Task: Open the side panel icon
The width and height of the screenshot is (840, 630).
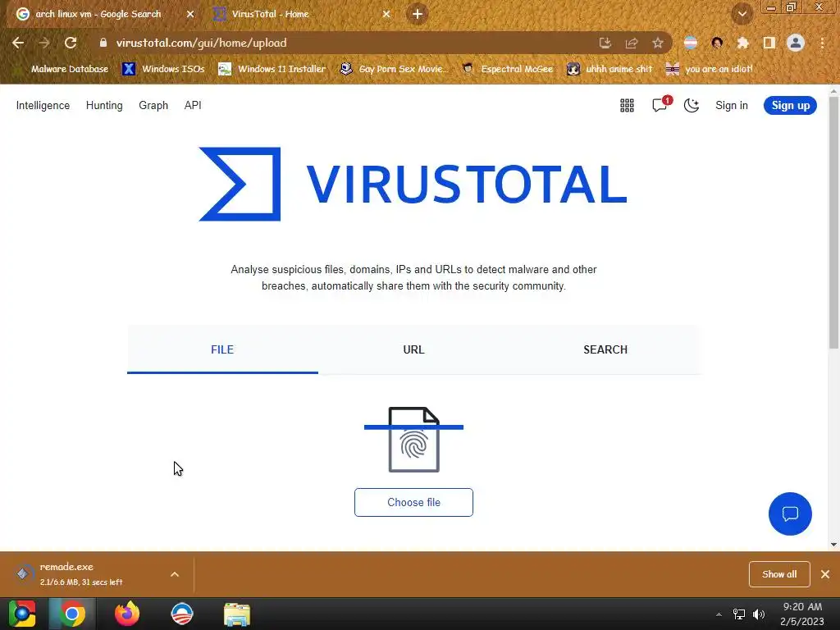Action: pos(769,43)
